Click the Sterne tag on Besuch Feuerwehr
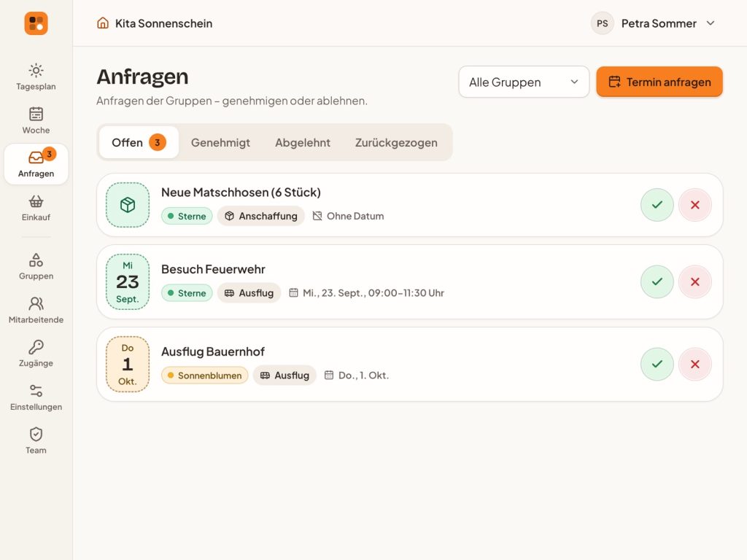Screen dimensions: 747x560 (187, 293)
